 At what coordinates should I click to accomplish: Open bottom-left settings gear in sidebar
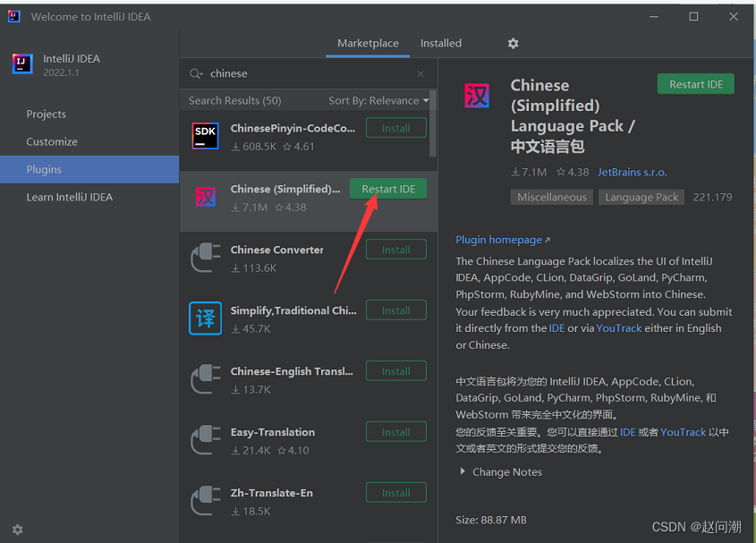[17, 530]
